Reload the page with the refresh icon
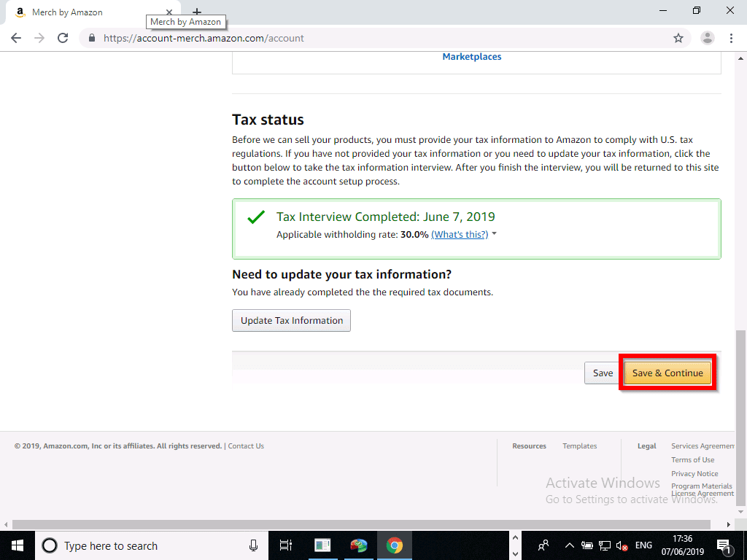The height and width of the screenshot is (560, 747). point(63,38)
